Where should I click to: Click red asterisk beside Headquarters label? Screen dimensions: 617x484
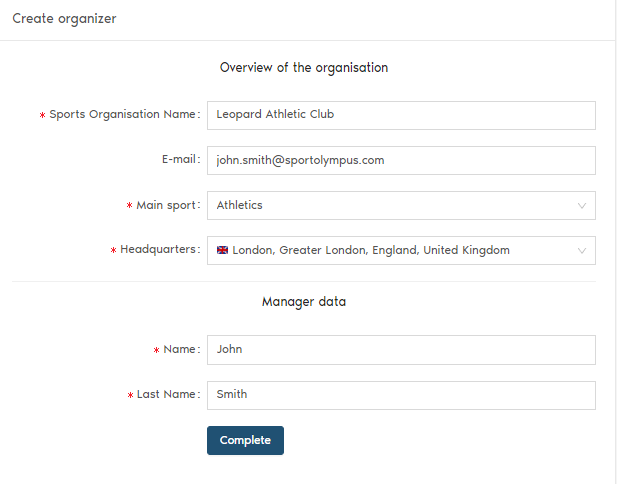pyautogui.click(x=113, y=251)
